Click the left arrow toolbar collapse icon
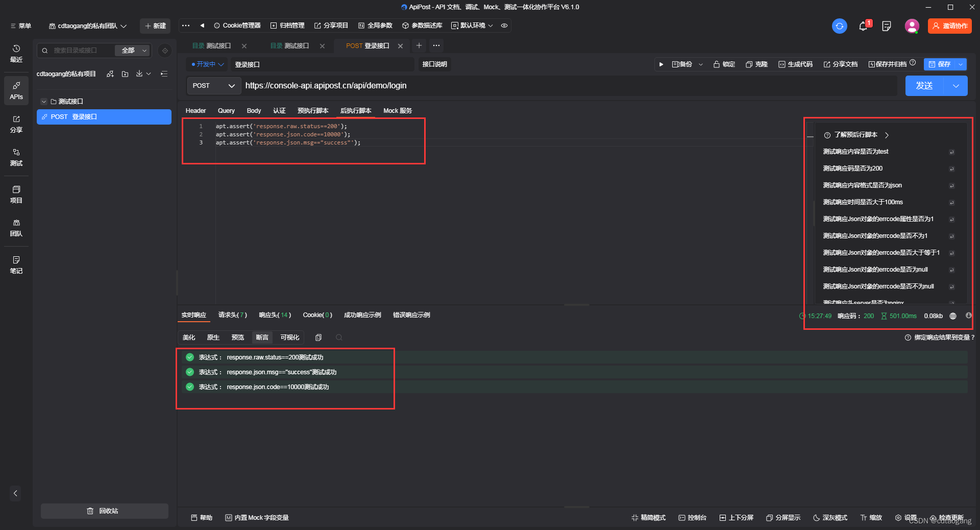Image resolution: width=980 pixels, height=530 pixels. pos(202,26)
